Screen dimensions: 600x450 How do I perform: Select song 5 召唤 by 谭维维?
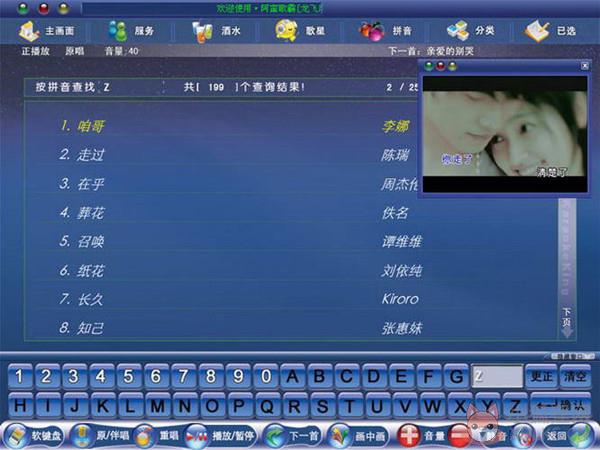click(x=291, y=241)
